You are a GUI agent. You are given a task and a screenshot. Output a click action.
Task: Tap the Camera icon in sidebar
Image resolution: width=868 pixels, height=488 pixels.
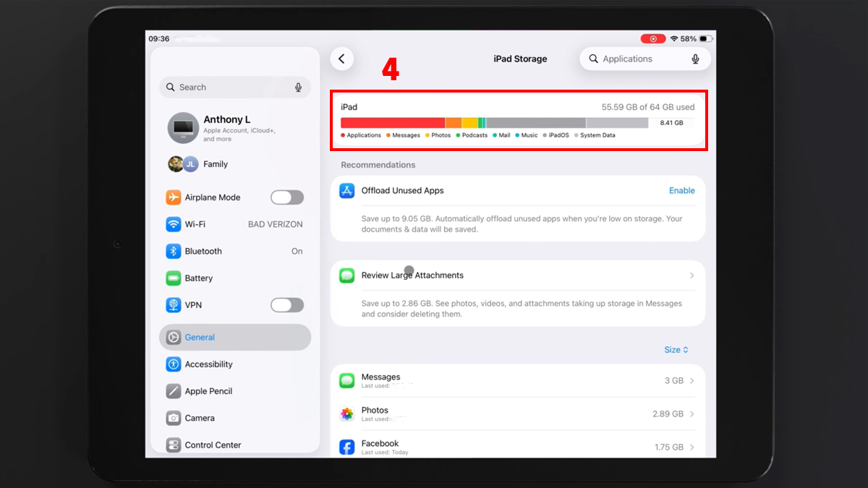(174, 418)
